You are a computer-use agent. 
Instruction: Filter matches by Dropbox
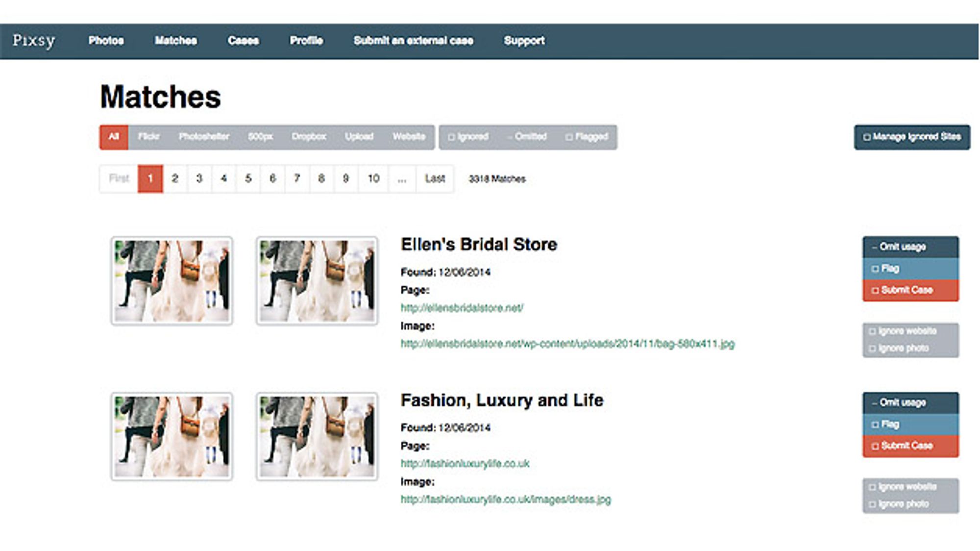pos(309,137)
